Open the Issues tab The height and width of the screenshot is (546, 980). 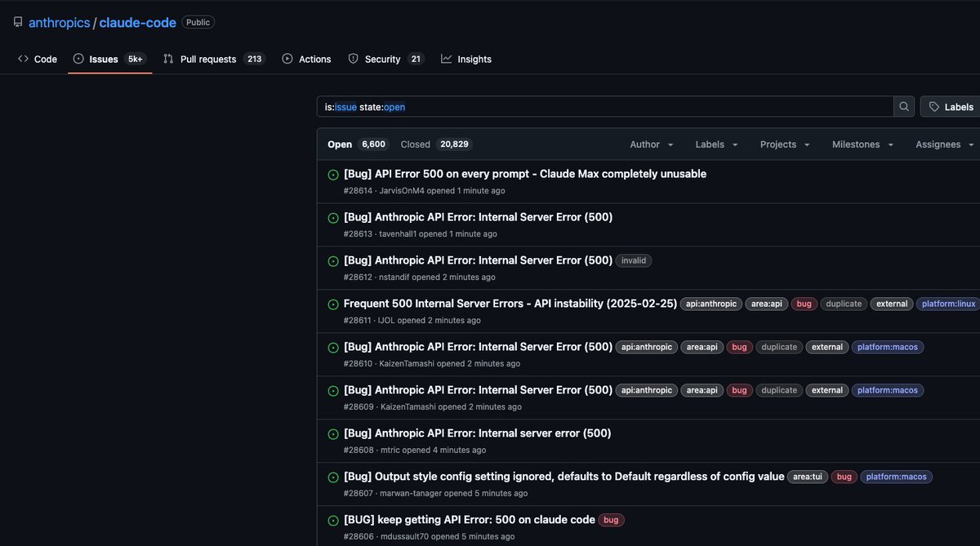click(x=109, y=59)
